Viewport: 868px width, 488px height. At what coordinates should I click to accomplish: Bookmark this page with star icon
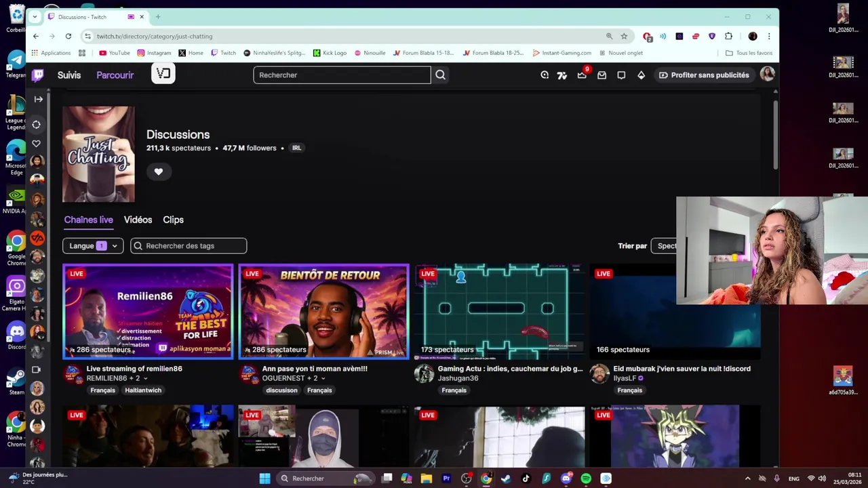click(x=624, y=36)
